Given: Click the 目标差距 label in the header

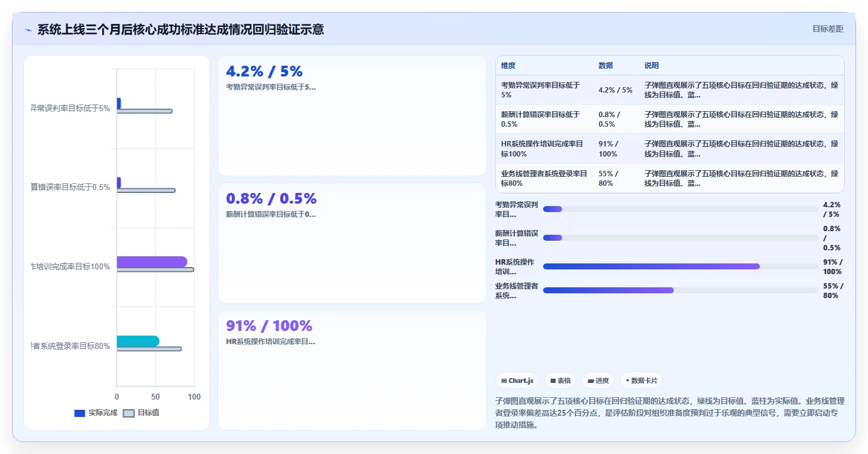Looking at the screenshot, I should point(827,29).
